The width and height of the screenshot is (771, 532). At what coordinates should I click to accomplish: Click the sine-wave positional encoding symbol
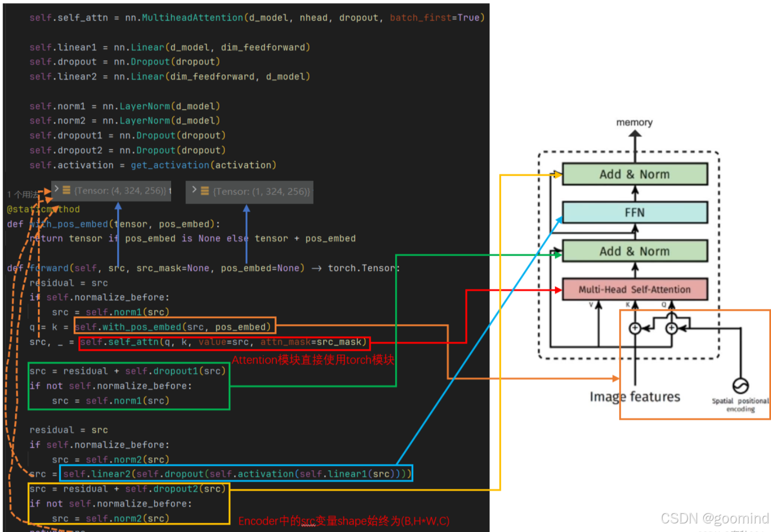tap(741, 385)
